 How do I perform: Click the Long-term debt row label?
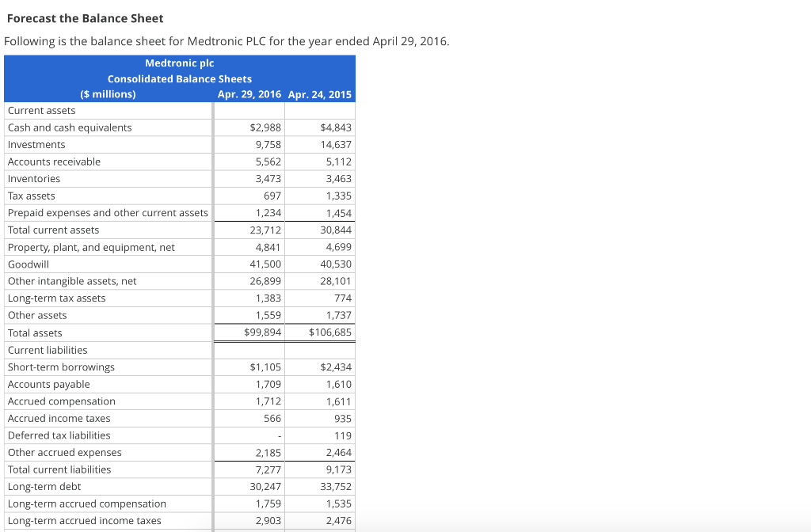click(x=40, y=486)
